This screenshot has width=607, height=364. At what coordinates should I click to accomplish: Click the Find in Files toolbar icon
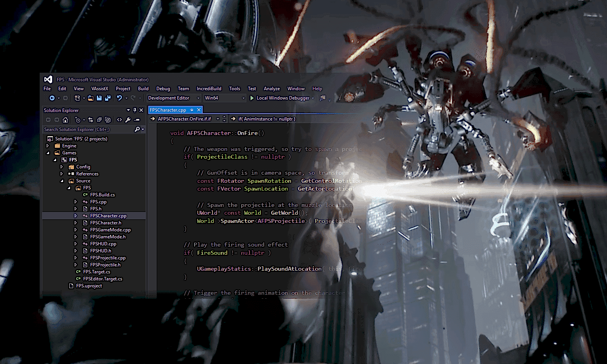click(323, 98)
